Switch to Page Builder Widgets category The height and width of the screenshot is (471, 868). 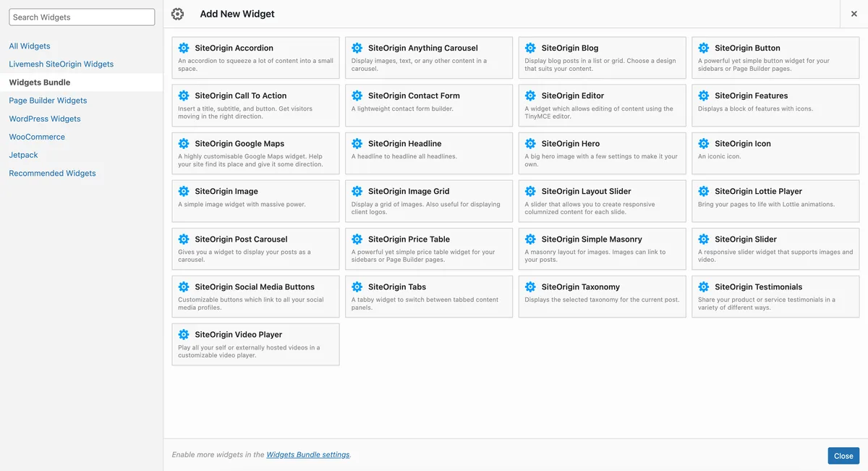[48, 101]
